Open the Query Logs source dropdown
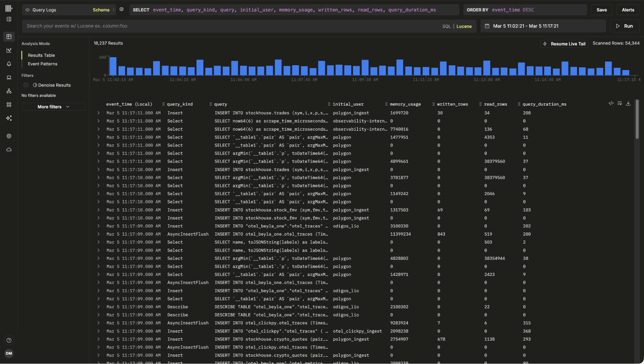The width and height of the screenshot is (644, 364). coord(69,10)
